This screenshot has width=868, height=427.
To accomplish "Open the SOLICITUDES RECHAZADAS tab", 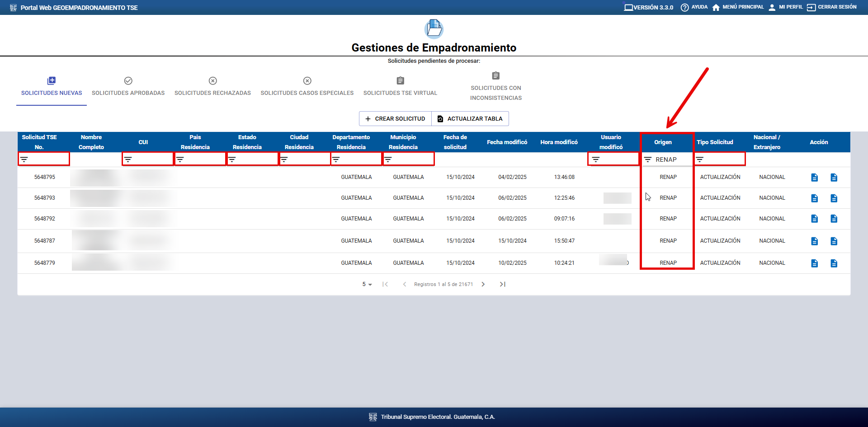I will 212,87.
